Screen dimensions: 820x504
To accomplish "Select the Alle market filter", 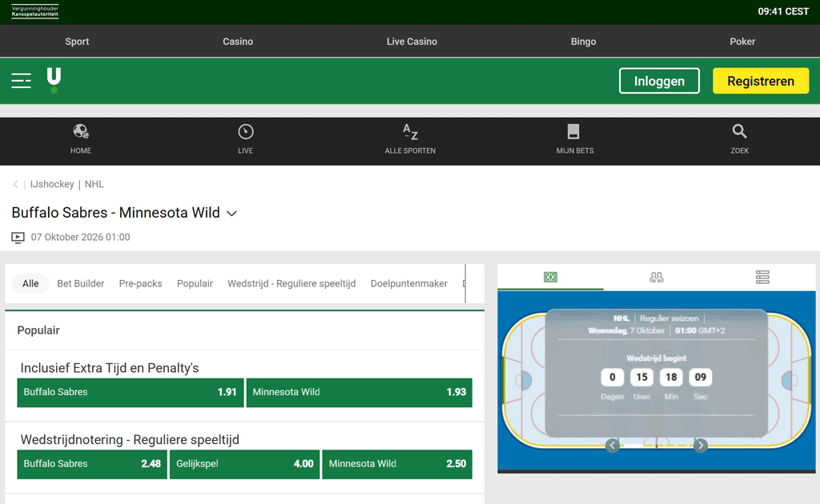I will [30, 283].
